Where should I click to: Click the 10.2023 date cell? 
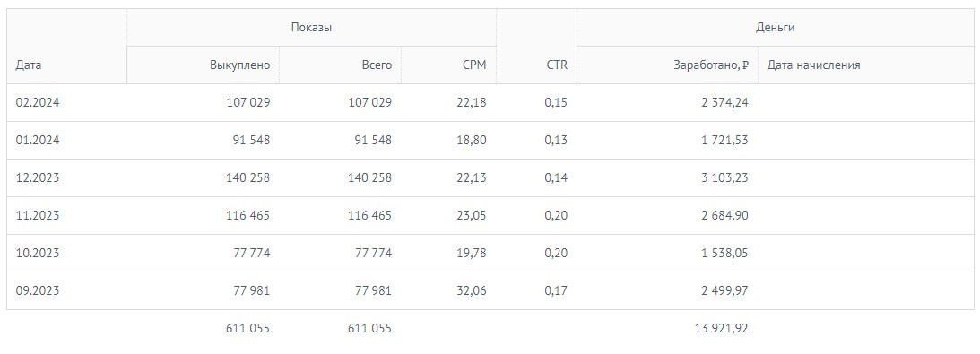point(38,253)
